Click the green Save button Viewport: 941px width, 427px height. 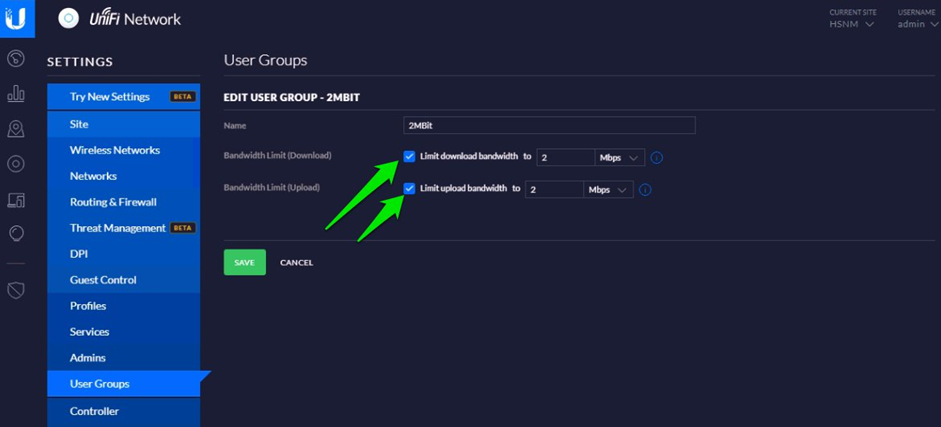tap(244, 262)
